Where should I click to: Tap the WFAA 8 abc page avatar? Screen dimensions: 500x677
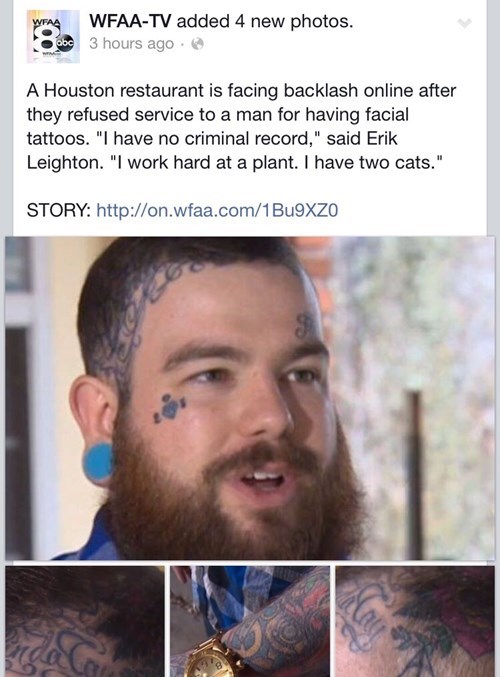tap(53, 37)
